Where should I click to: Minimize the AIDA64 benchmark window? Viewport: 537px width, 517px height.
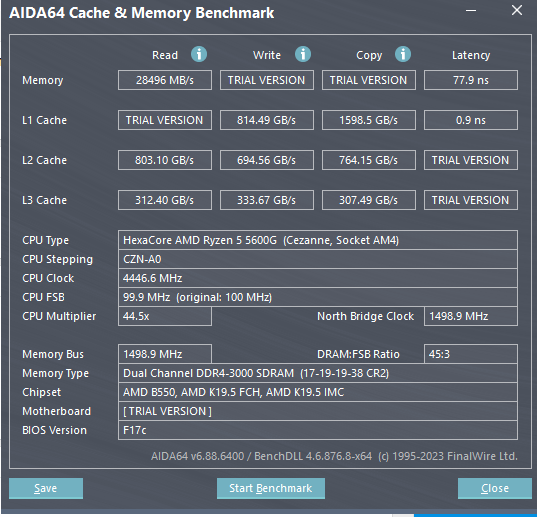coord(471,11)
